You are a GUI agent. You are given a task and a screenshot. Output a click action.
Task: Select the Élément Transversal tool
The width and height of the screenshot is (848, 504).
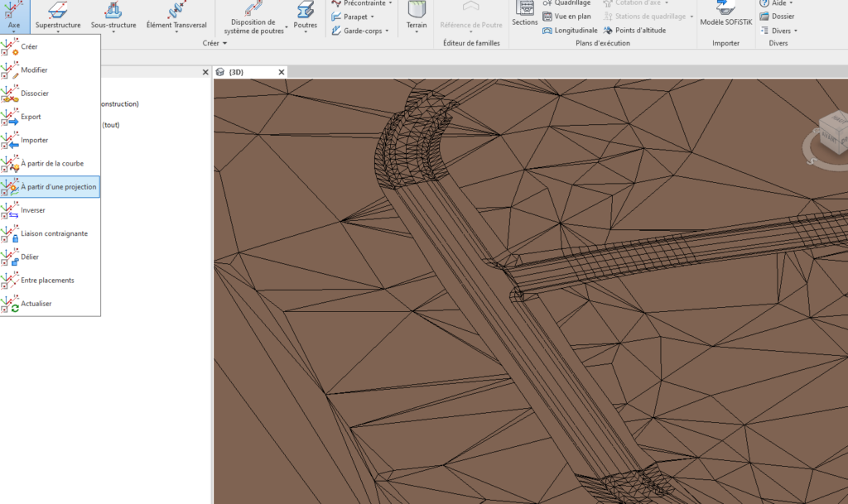coord(176,16)
